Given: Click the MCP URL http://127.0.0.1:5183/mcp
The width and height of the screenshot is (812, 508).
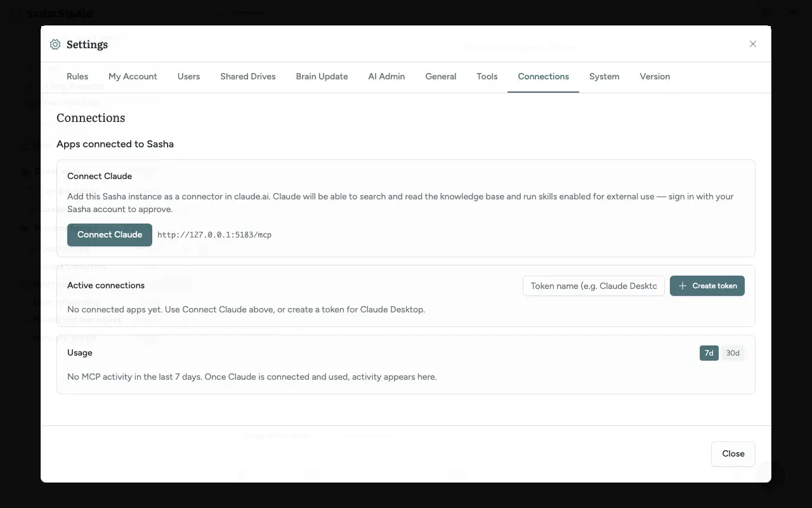Looking at the screenshot, I should [x=214, y=235].
